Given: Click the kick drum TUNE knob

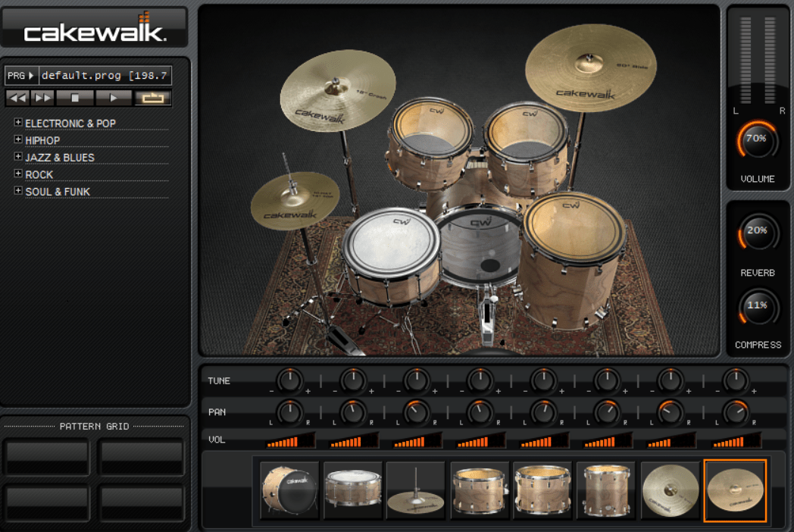Looking at the screenshot, I should coord(289,380).
